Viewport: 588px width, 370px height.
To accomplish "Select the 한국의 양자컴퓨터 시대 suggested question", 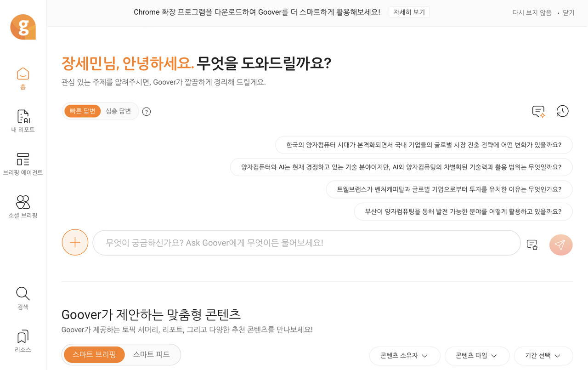I will click(424, 145).
